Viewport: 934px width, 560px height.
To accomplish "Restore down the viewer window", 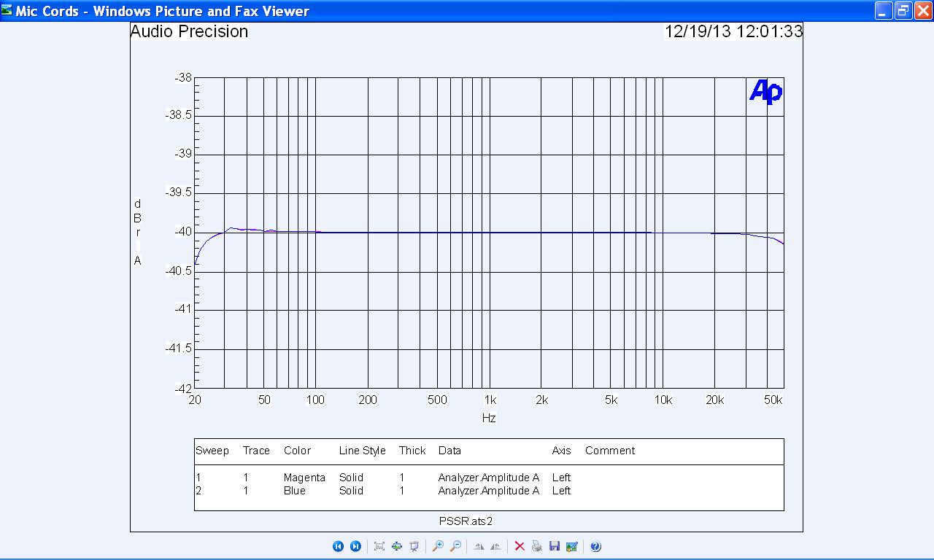I will pyautogui.click(x=903, y=11).
